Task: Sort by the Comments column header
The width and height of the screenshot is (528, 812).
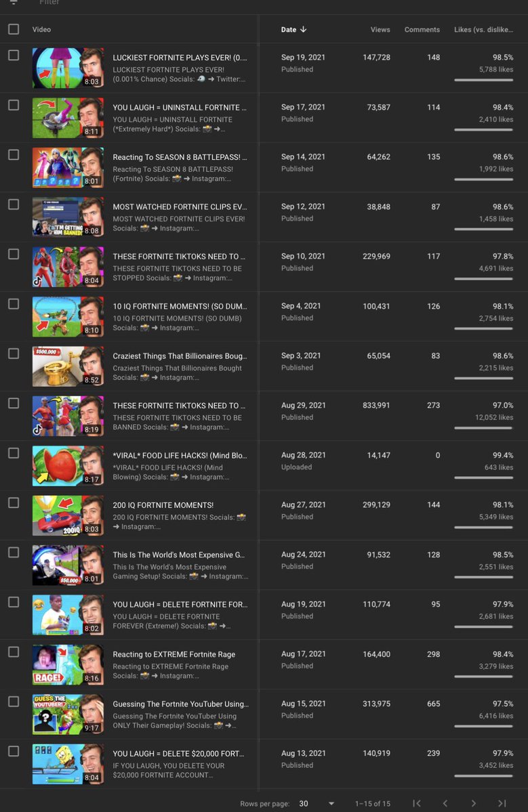Action: [422, 30]
